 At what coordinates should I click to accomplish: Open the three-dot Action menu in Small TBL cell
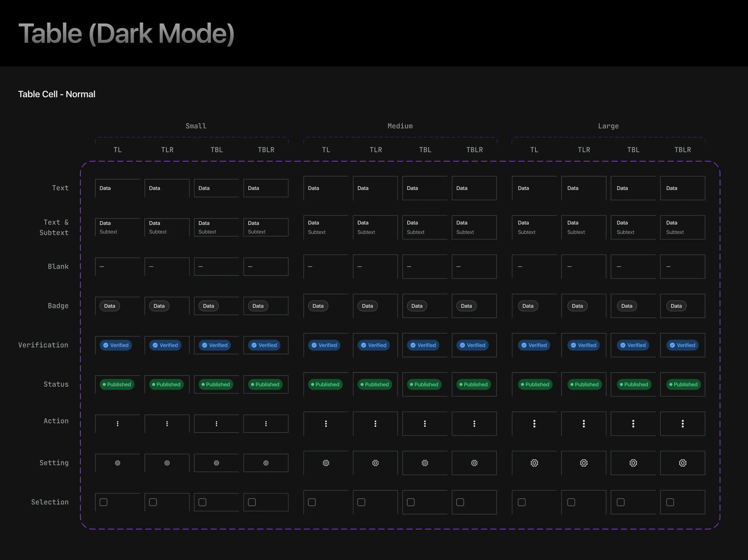216,423
